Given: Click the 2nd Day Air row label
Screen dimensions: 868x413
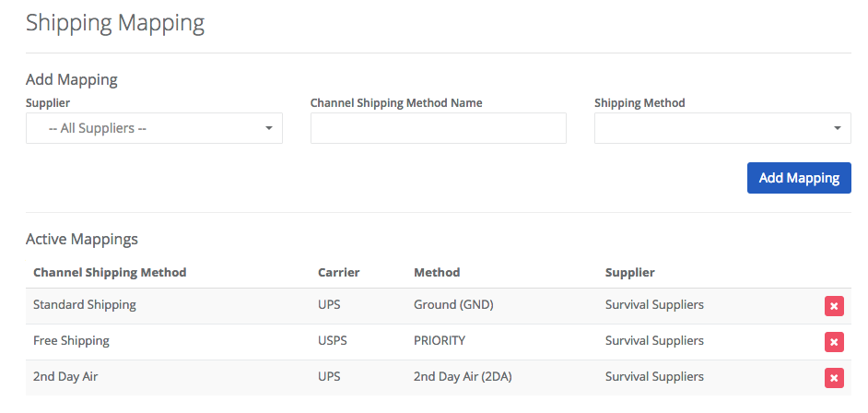Looking at the screenshot, I should click(65, 376).
